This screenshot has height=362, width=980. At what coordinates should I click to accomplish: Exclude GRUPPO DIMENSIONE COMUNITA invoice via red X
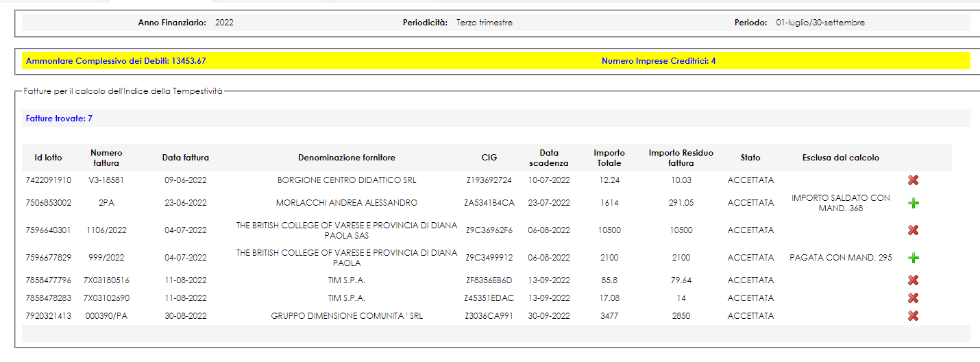pos(913,316)
